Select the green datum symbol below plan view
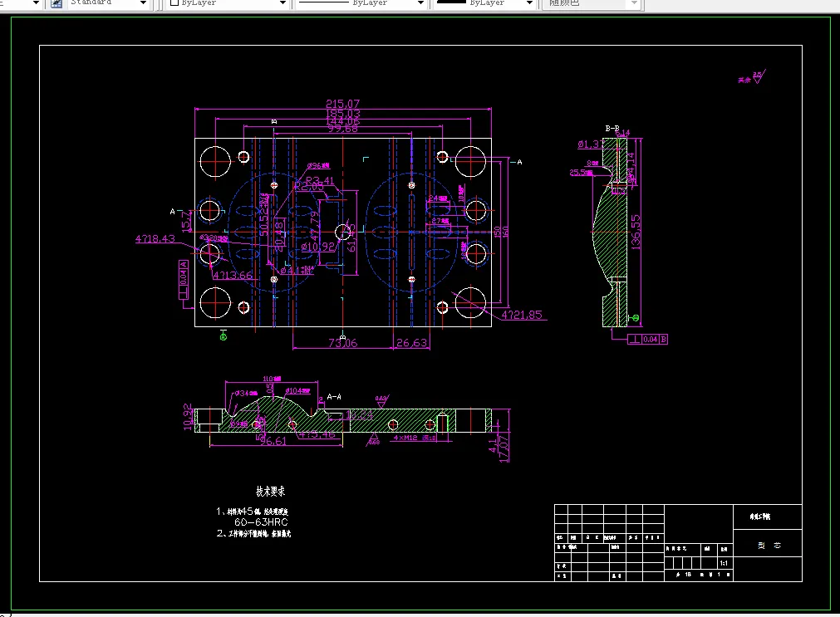 pos(224,335)
